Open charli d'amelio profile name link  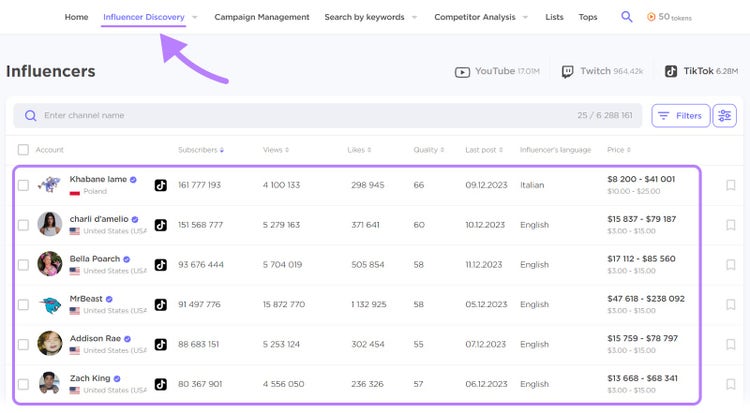pos(99,219)
